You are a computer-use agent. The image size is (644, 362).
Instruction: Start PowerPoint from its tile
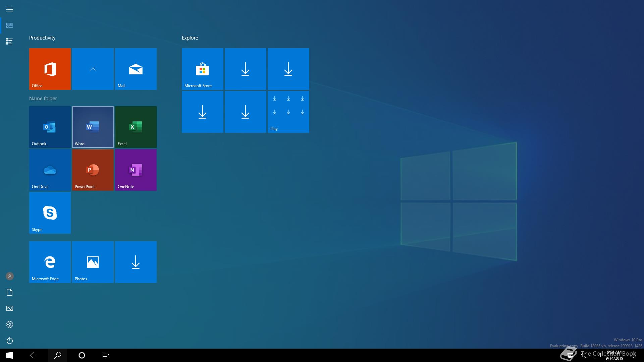(93, 170)
